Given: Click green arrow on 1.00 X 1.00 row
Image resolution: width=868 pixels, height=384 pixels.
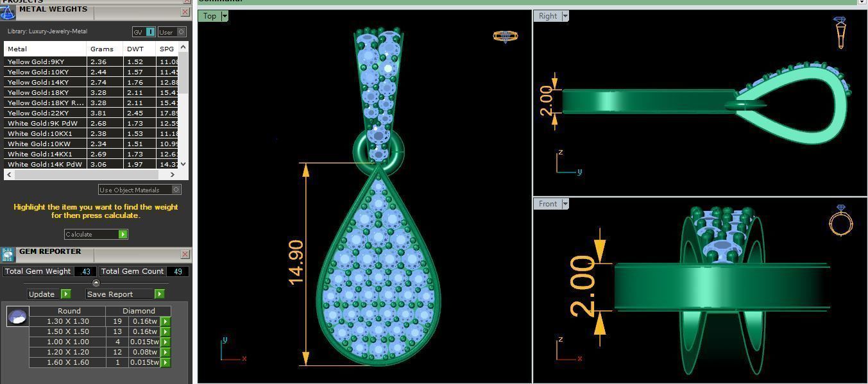Looking at the screenshot, I should (166, 342).
